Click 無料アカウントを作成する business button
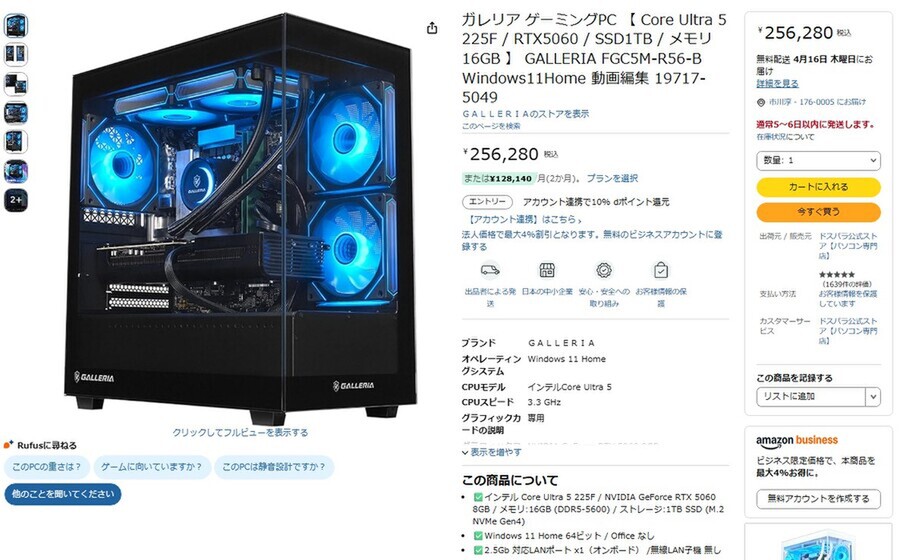900x560 pixels. point(818,499)
